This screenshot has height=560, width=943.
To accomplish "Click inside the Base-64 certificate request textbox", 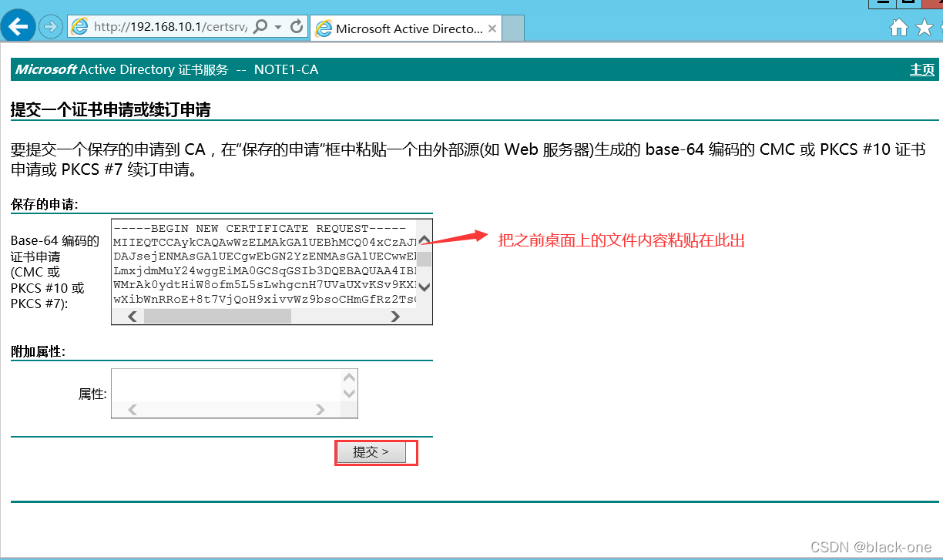I will pyautogui.click(x=264, y=263).
